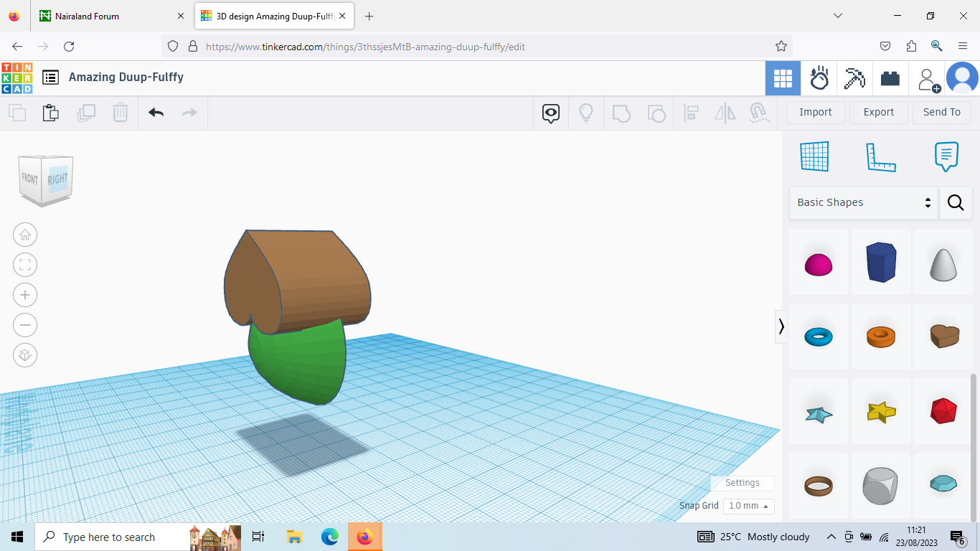The image size is (980, 551).
Task: Select the Ungroup tool
Action: 656,113
